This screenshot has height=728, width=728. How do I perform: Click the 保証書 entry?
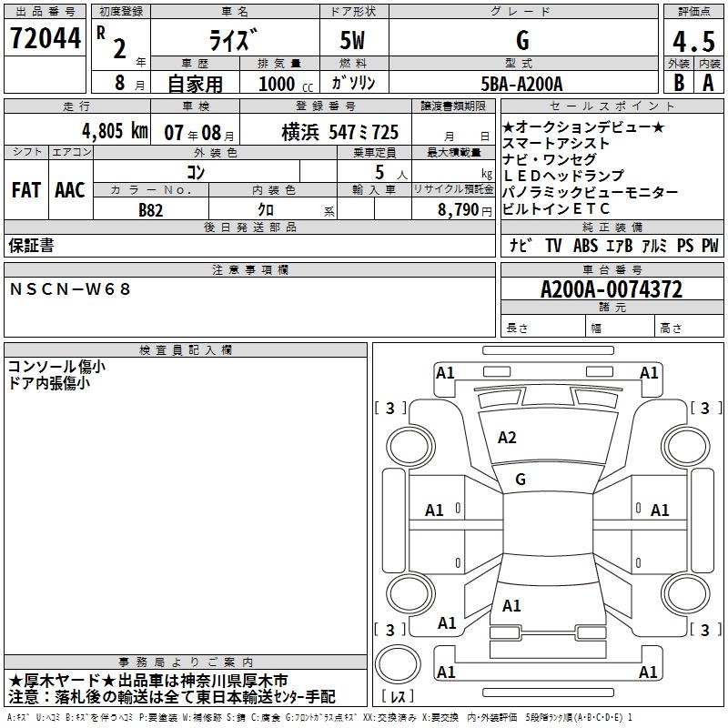tap(31, 246)
